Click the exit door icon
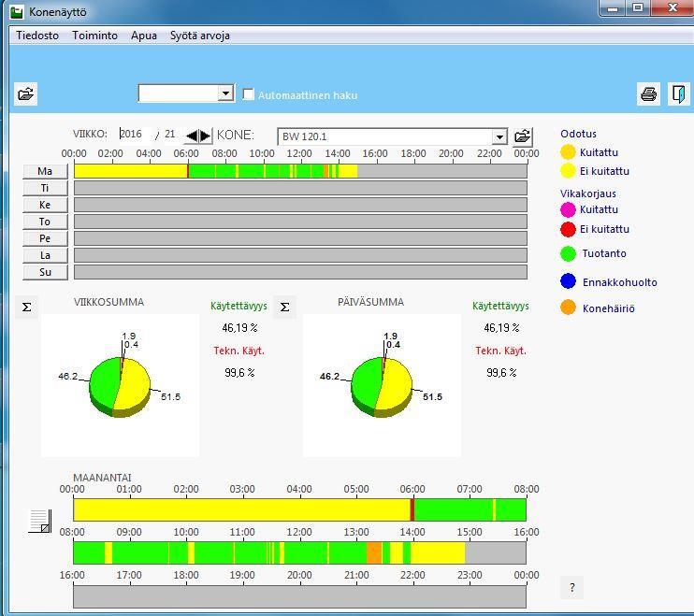This screenshot has height=616, width=694. [678, 93]
